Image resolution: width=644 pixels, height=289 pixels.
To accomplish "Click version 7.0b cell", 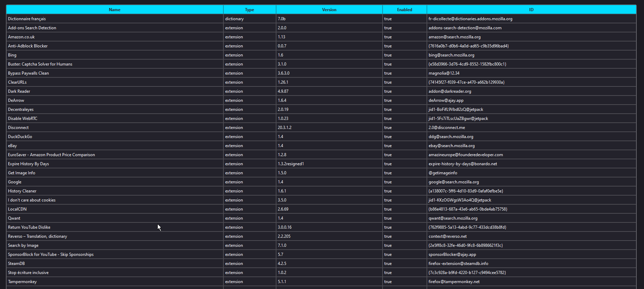I will [329, 19].
